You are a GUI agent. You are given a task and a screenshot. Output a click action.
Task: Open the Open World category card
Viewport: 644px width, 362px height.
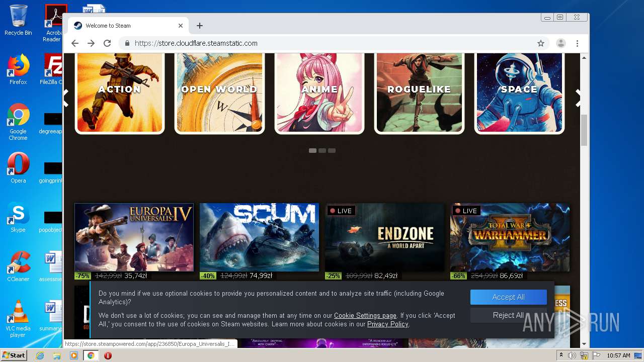point(219,93)
